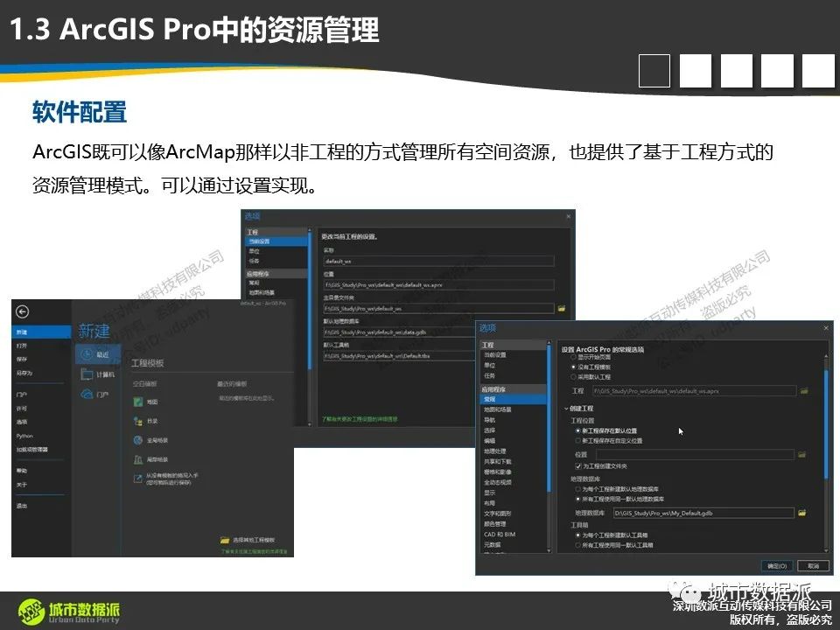Choose the 目录 catalog blank template icon
The height and width of the screenshot is (630, 840).
[138, 421]
